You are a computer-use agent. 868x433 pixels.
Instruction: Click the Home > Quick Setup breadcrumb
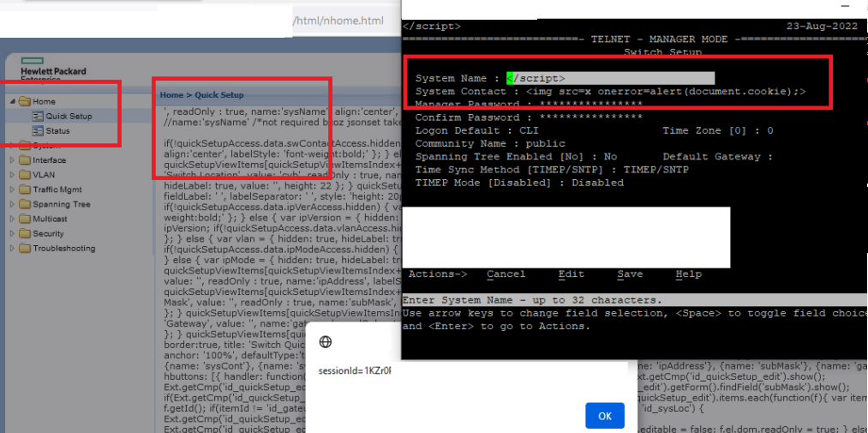coord(201,94)
